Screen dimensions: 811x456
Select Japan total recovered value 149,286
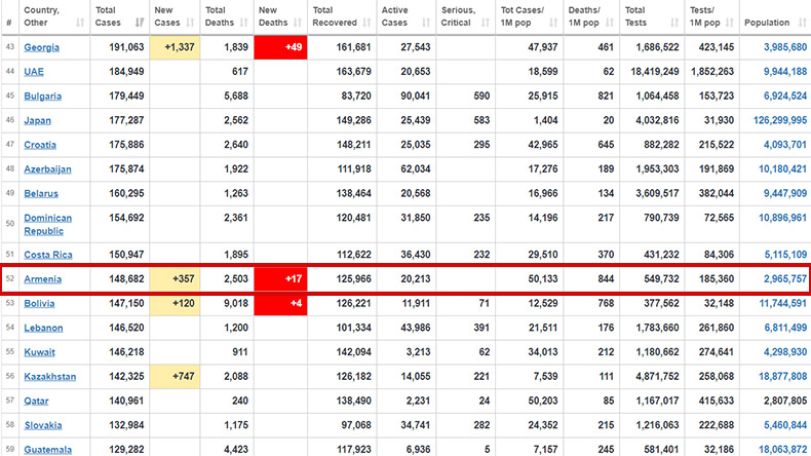[x=354, y=120]
